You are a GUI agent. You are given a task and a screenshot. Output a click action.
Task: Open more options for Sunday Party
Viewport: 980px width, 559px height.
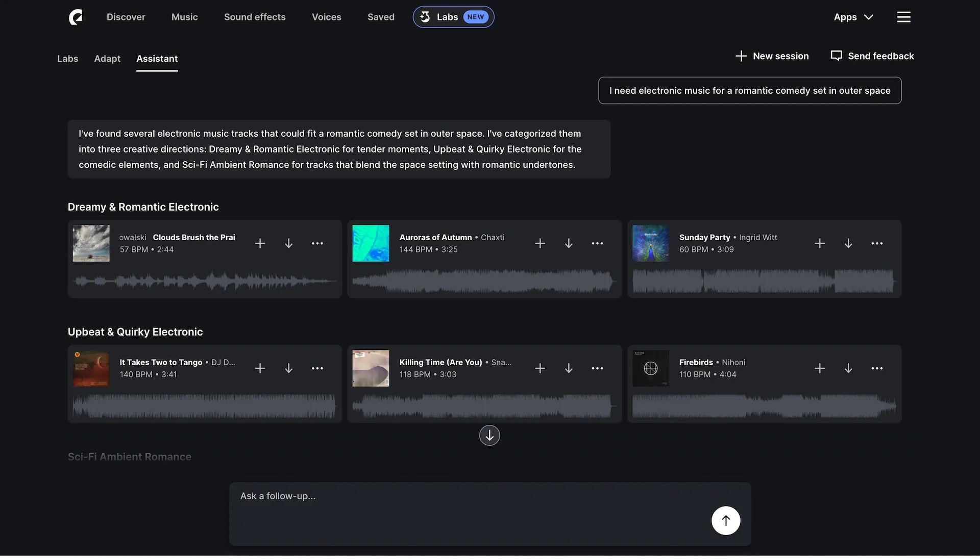pos(877,244)
